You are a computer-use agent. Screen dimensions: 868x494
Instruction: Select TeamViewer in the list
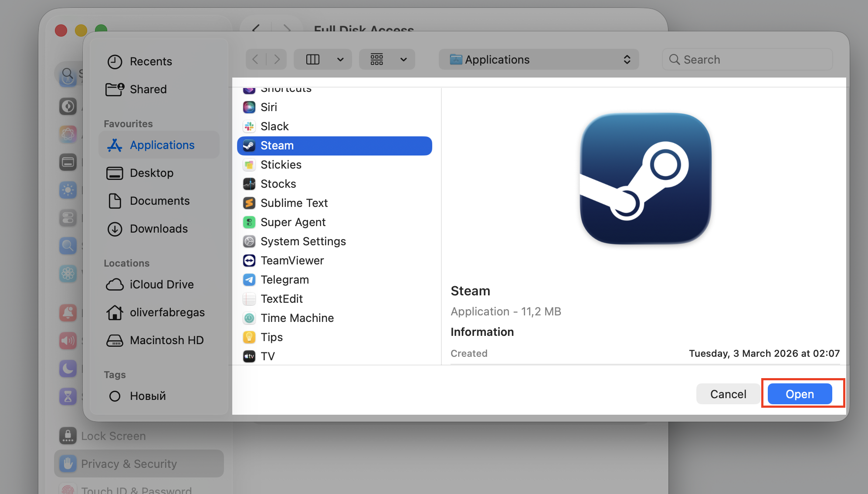pos(335,261)
